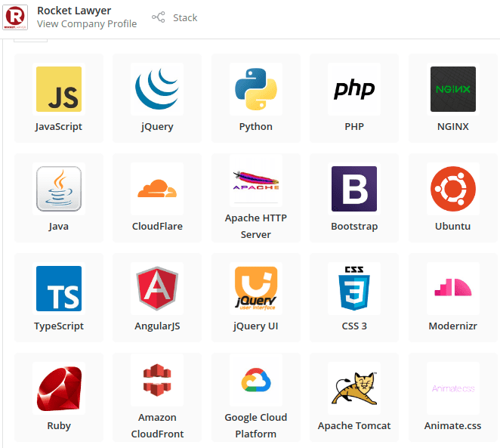
Task: Select the AngularJS text label
Action: [x=157, y=326]
